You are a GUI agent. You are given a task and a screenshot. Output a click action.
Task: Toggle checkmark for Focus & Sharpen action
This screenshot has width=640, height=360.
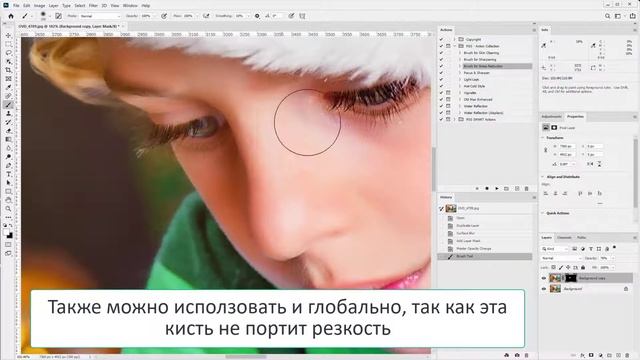(441, 73)
